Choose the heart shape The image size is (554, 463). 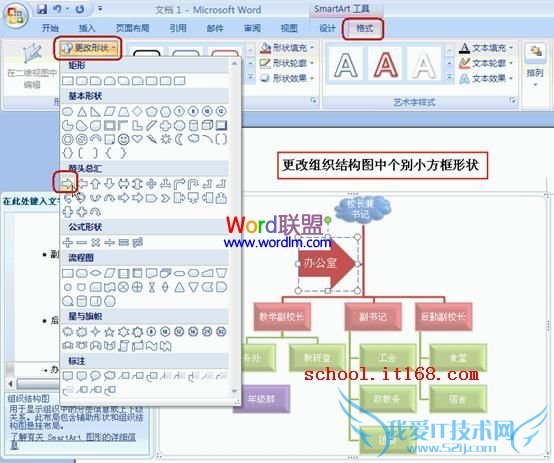click(137, 139)
